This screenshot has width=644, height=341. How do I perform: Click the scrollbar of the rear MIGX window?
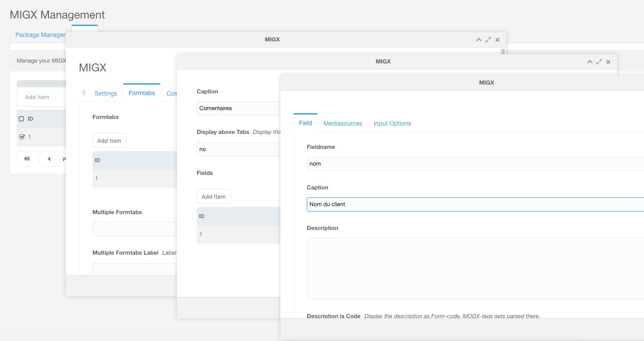[x=503, y=52]
